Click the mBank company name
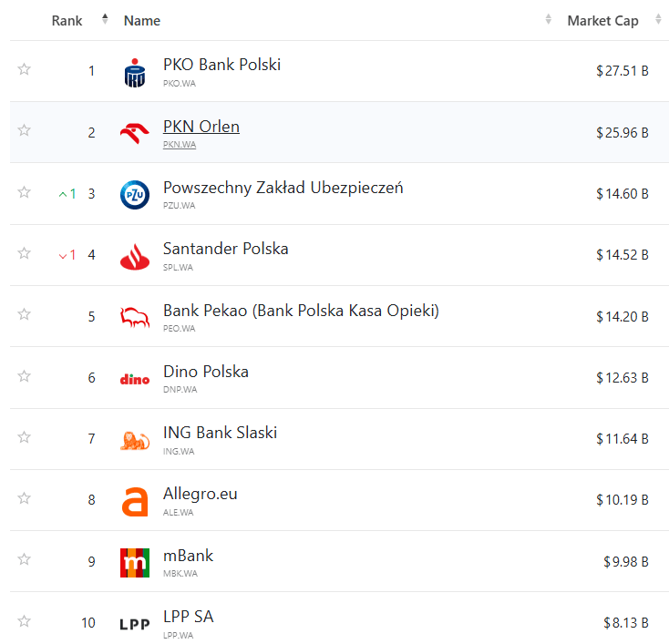Viewport: 669px width, 644px height. pyautogui.click(x=188, y=555)
